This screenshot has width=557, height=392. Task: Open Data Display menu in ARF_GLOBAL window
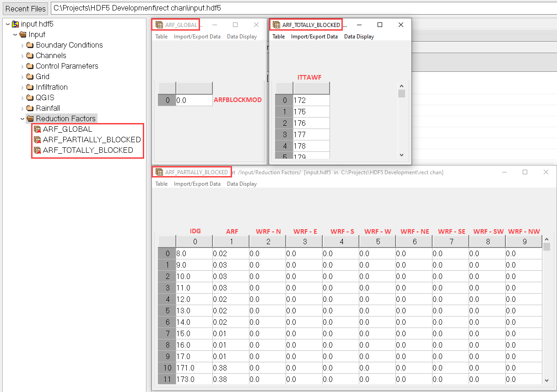(242, 37)
